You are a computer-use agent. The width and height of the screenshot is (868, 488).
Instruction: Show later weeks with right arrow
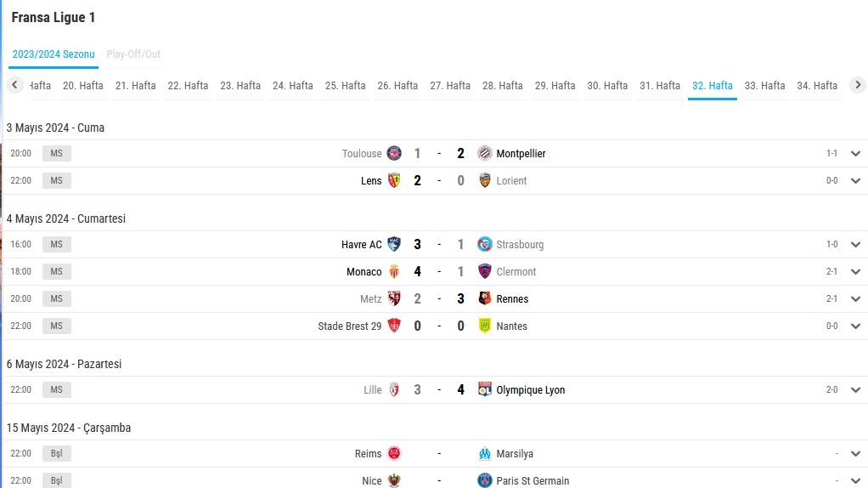858,85
